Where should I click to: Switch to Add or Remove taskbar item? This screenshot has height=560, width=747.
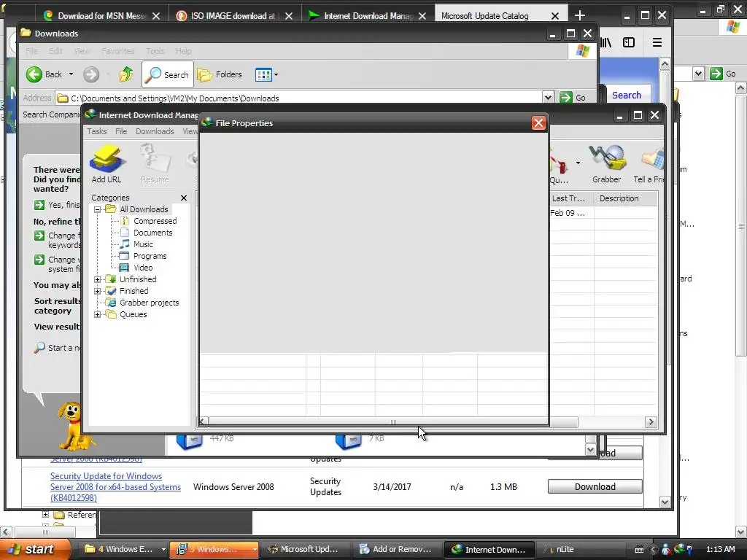click(398, 549)
